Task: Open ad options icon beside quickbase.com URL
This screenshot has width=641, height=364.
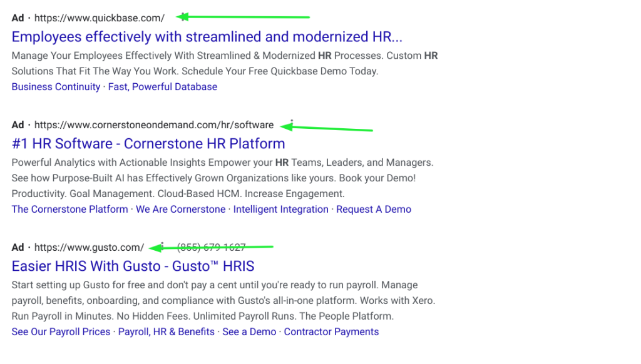Action: pos(183,17)
